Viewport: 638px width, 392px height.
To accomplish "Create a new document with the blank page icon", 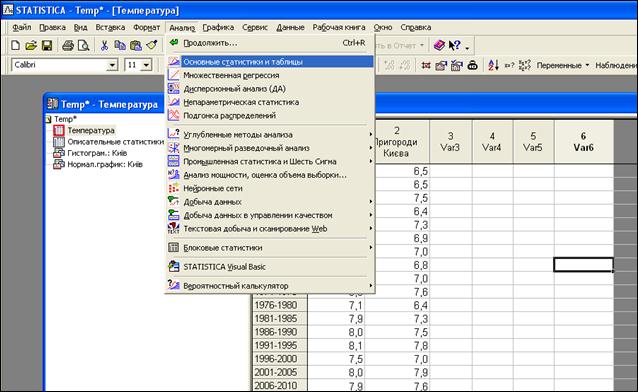I will [x=15, y=45].
